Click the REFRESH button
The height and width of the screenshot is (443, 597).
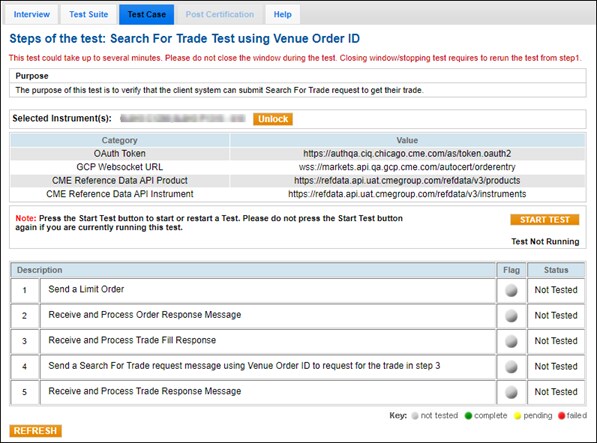coord(35,431)
